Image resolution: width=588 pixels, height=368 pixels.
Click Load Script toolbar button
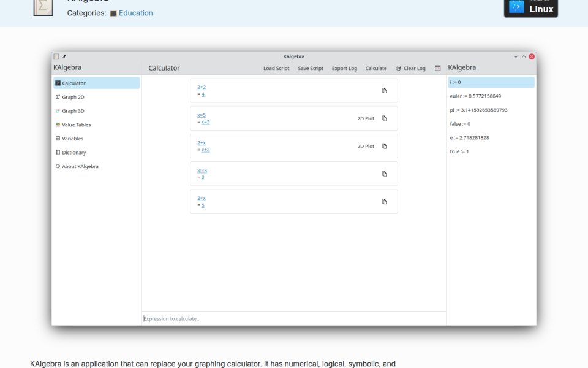[276, 68]
